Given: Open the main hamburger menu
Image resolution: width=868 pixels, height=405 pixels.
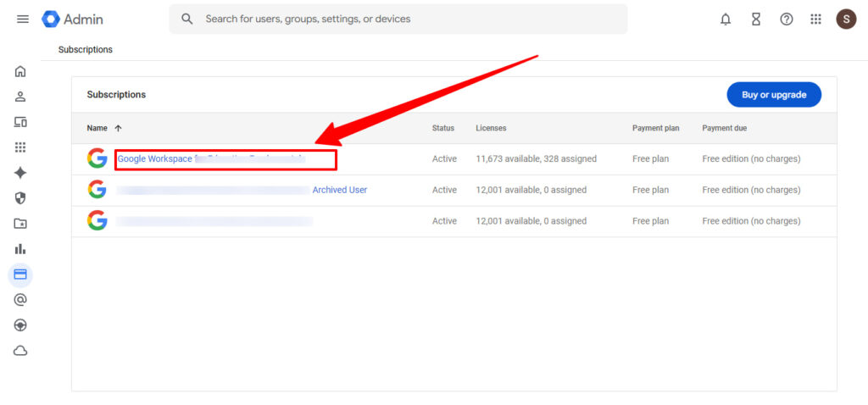Looking at the screenshot, I should (x=23, y=19).
